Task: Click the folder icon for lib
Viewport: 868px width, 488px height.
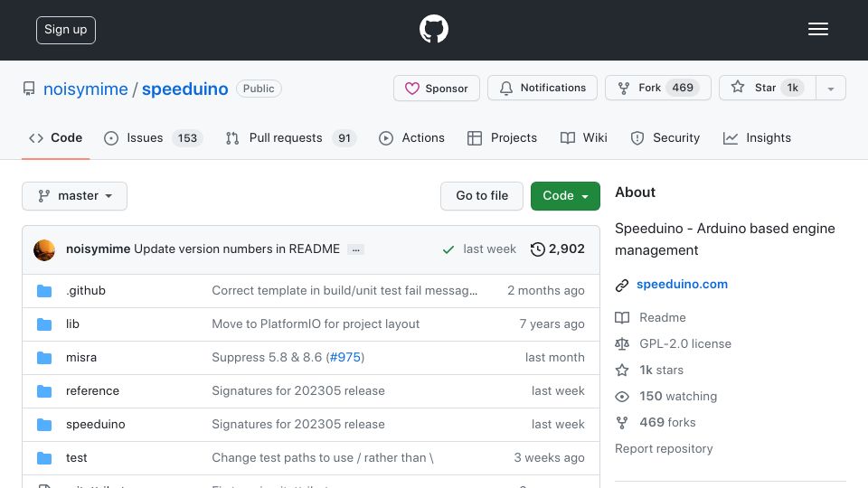Action: coord(44,324)
